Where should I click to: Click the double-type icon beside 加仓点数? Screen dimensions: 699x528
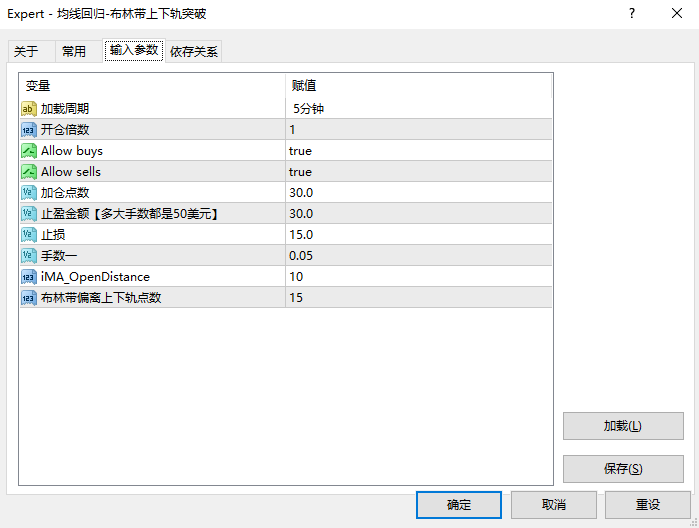(x=29, y=192)
